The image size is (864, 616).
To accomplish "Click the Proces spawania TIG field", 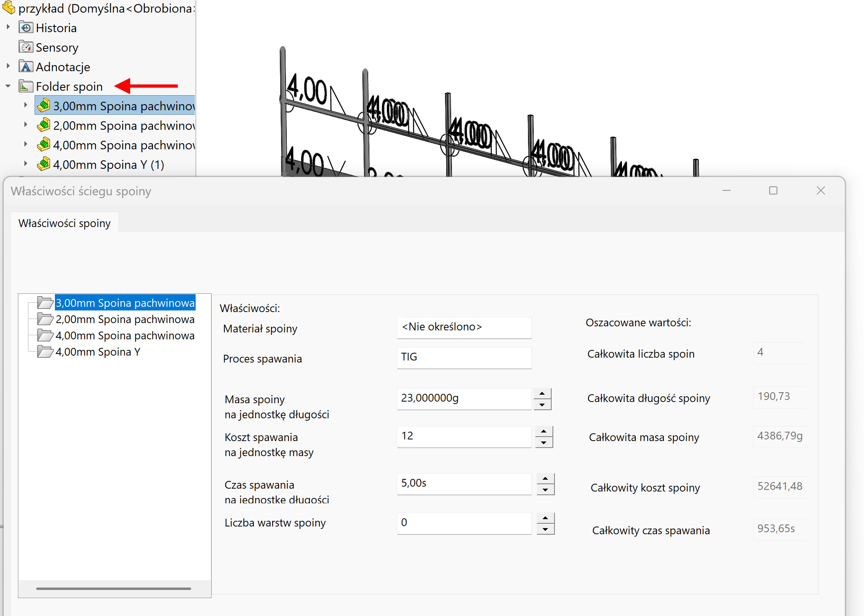I will (464, 357).
